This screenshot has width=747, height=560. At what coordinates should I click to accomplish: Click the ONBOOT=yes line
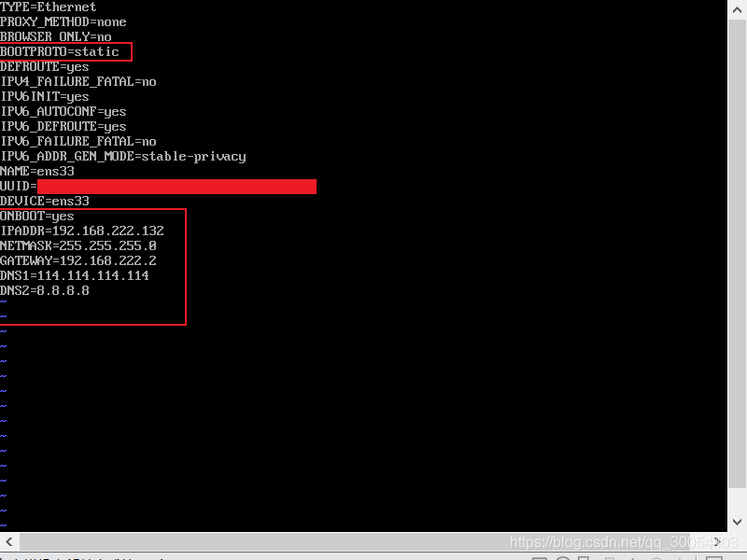pos(37,216)
